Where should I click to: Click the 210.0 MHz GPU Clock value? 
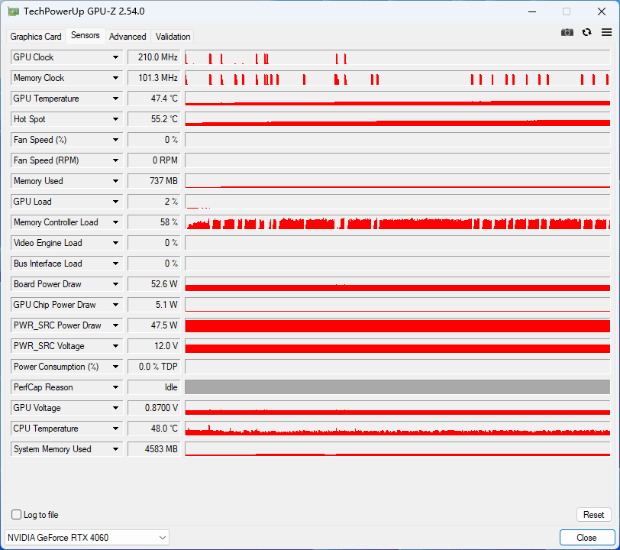pos(153,57)
